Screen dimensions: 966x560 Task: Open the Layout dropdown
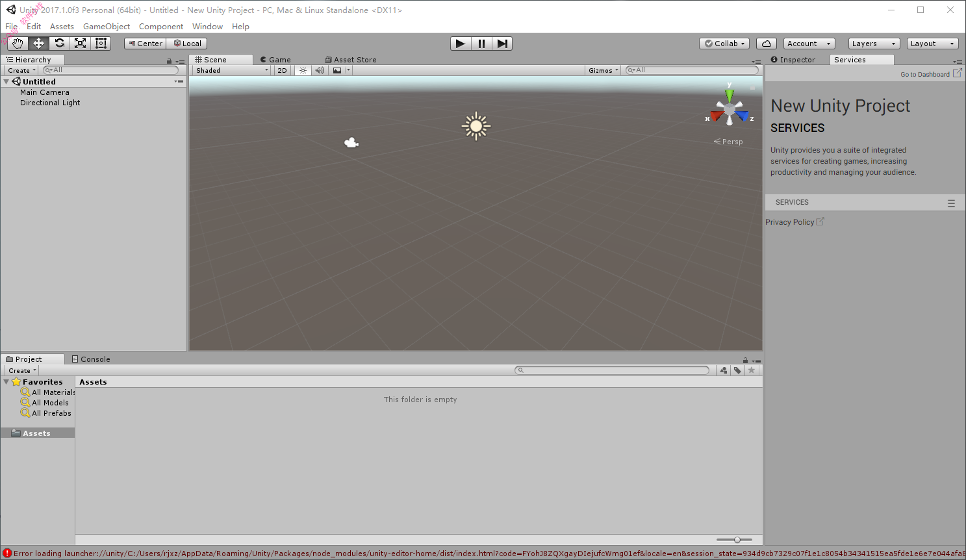coord(932,44)
